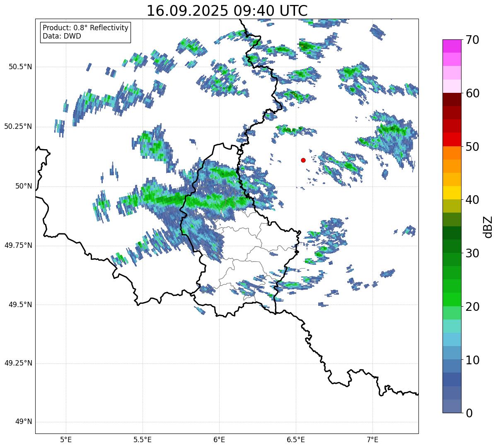The width and height of the screenshot is (498, 448).
Task: Click the "Data: DWD" text
Action: pyautogui.click(x=62, y=36)
